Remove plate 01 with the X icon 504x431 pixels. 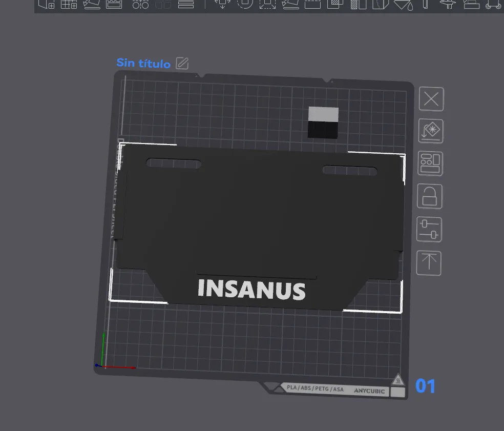click(431, 99)
